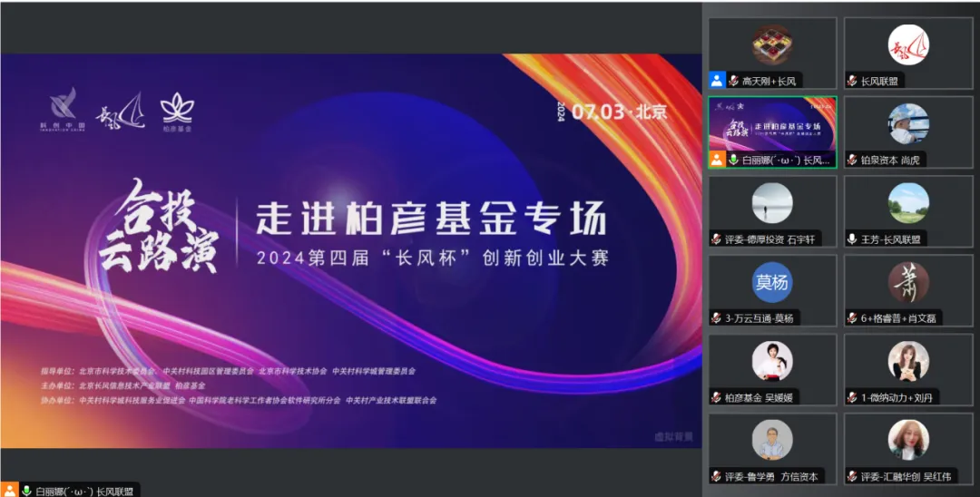Screen dimensions: 980x497
Task: Click the name label 评委-德厚投资 石宇轩
Action: [x=770, y=239]
